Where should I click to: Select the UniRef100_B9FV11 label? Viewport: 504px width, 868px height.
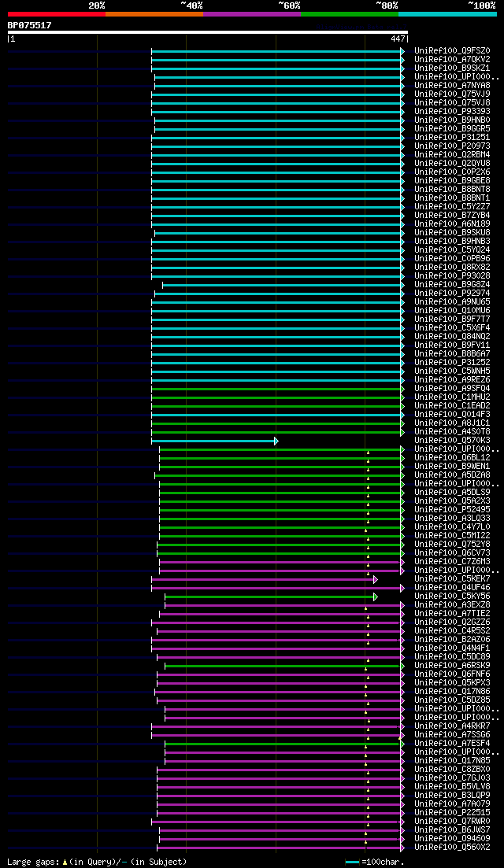pos(452,345)
